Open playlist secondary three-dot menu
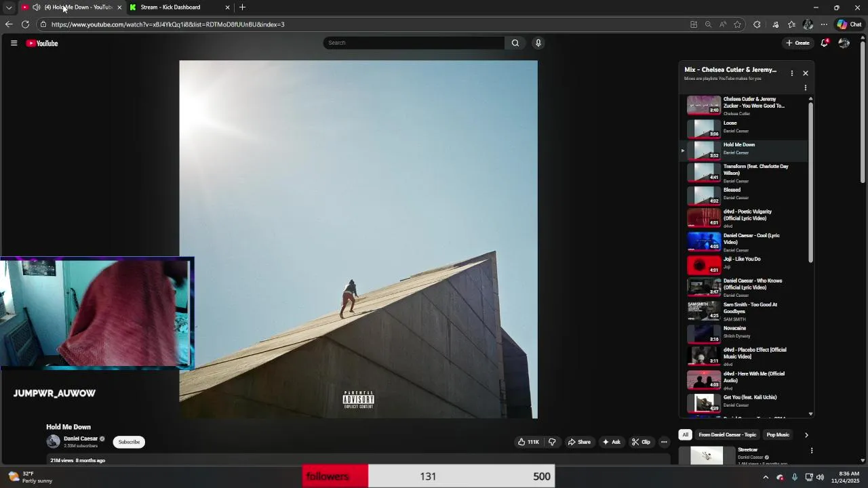This screenshot has width=868, height=488. click(x=806, y=87)
